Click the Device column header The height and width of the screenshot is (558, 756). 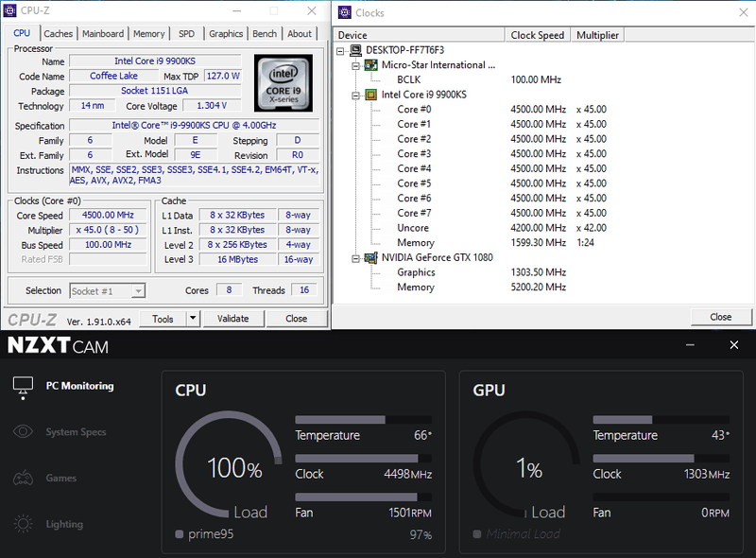point(420,35)
